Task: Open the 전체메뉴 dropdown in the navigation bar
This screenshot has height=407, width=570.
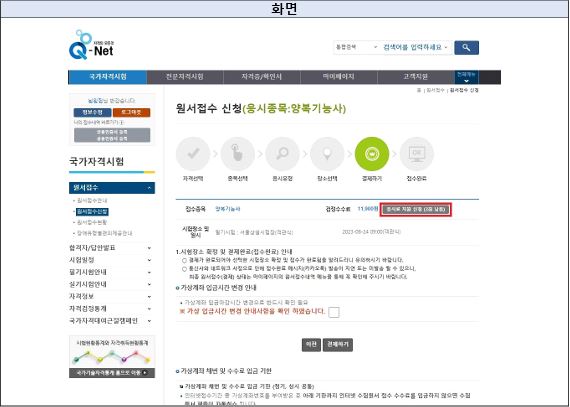Action: click(x=466, y=77)
